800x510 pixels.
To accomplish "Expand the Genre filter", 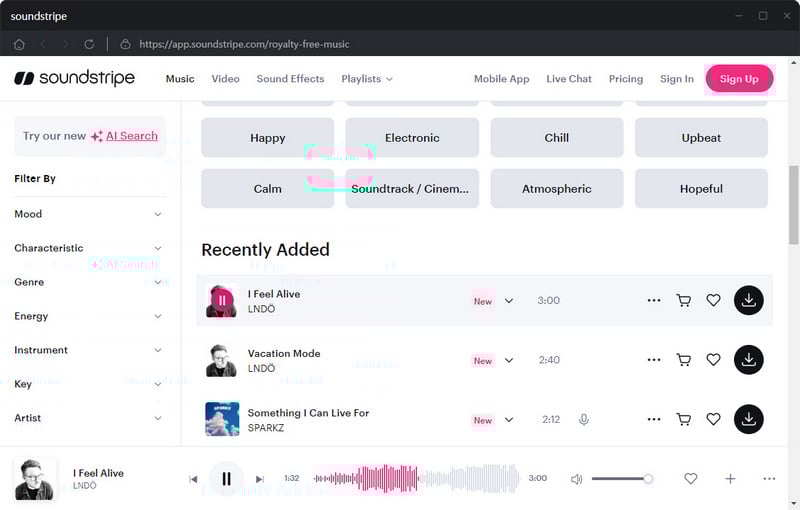I will (88, 282).
